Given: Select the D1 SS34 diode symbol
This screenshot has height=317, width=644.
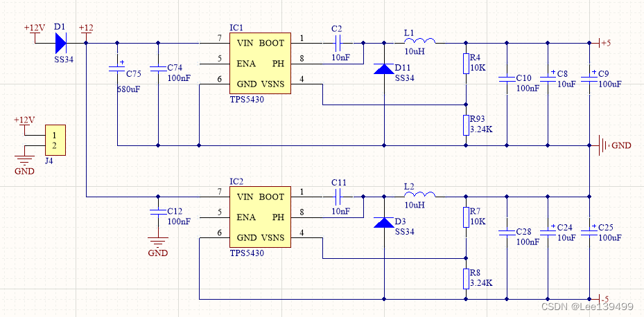Looking at the screenshot, I should 60,43.
